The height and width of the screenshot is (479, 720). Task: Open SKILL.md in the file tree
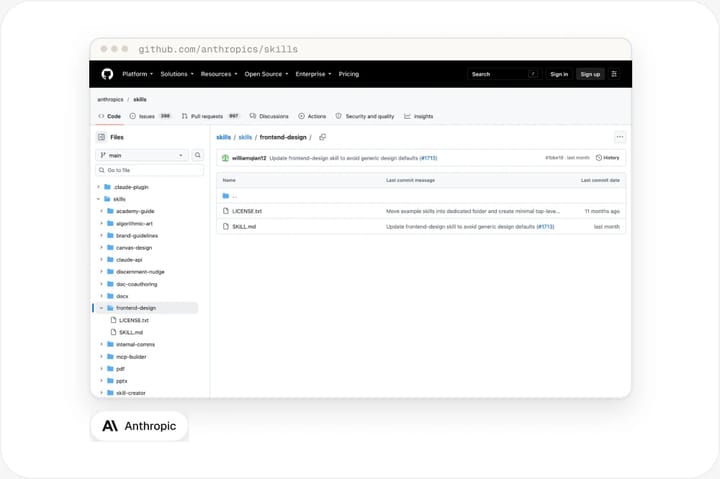tap(131, 332)
